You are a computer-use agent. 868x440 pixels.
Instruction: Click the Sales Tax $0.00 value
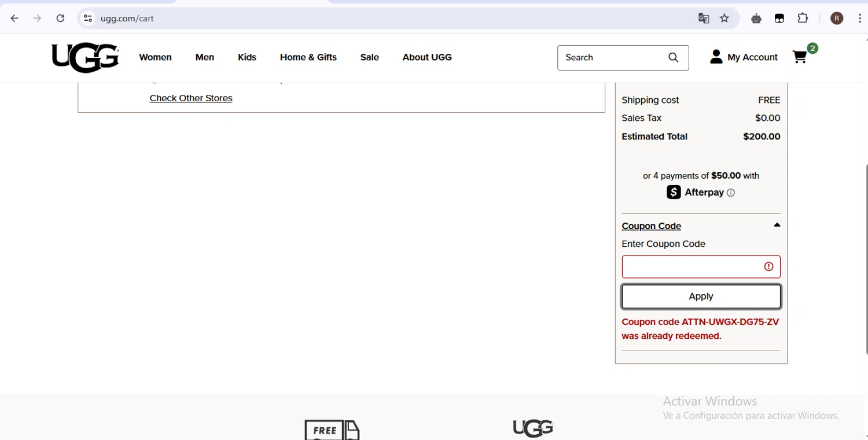[767, 118]
